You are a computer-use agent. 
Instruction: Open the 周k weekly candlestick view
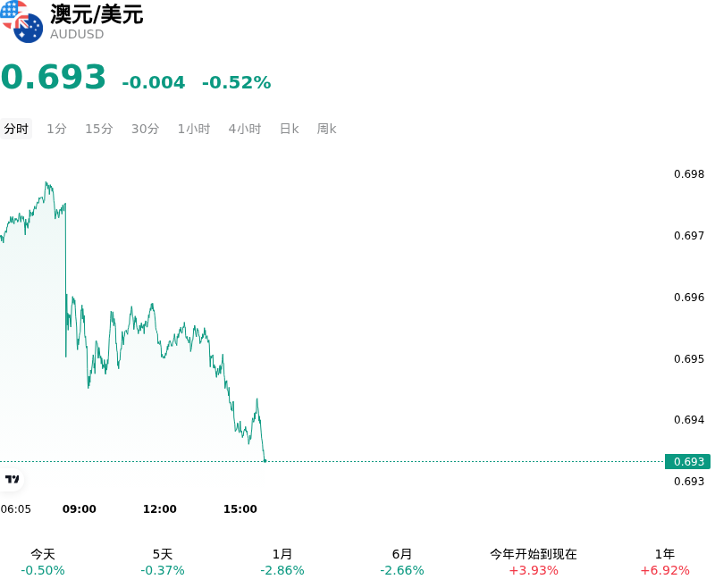click(326, 129)
